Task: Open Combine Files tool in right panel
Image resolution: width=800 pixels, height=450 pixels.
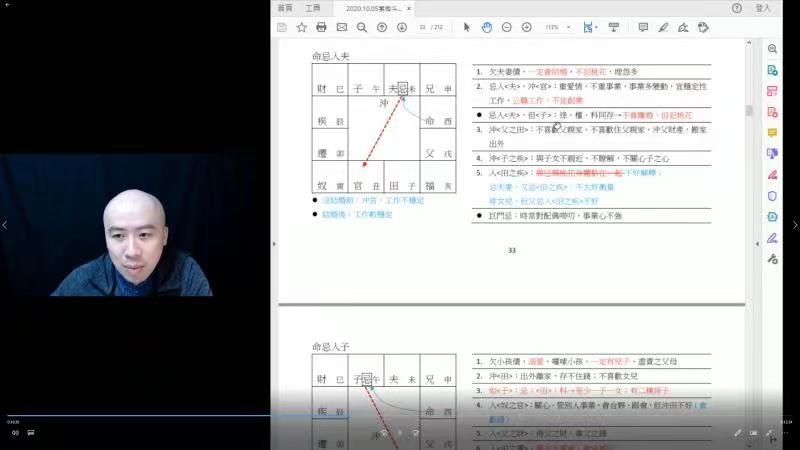Action: tap(772, 154)
